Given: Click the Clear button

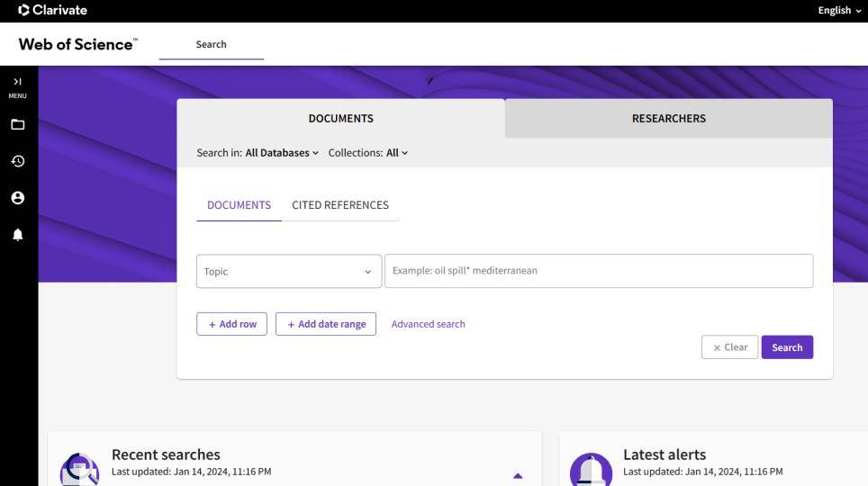Looking at the screenshot, I should click(x=729, y=347).
